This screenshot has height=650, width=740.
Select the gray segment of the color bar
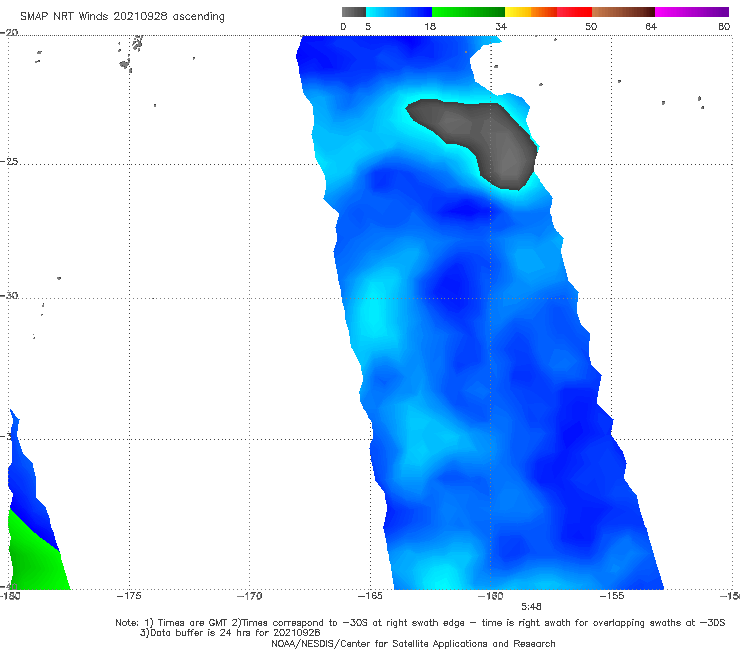tap(353, 12)
